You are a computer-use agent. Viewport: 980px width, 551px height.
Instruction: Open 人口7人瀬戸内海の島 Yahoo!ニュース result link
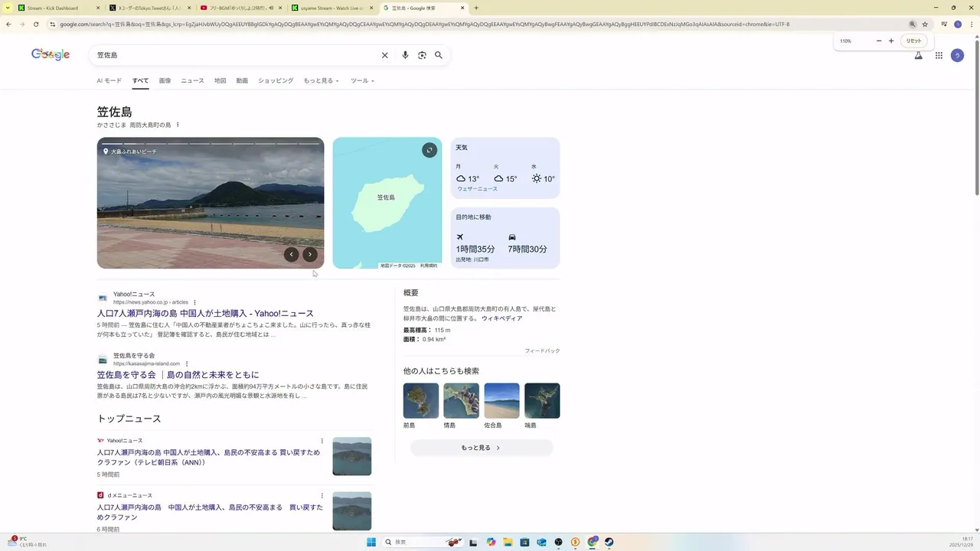[x=205, y=314]
